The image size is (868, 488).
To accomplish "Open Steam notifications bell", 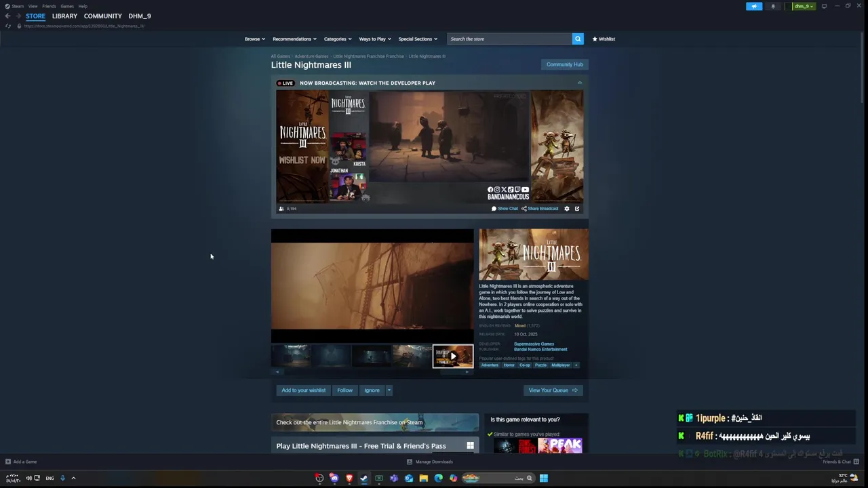I will (773, 6).
